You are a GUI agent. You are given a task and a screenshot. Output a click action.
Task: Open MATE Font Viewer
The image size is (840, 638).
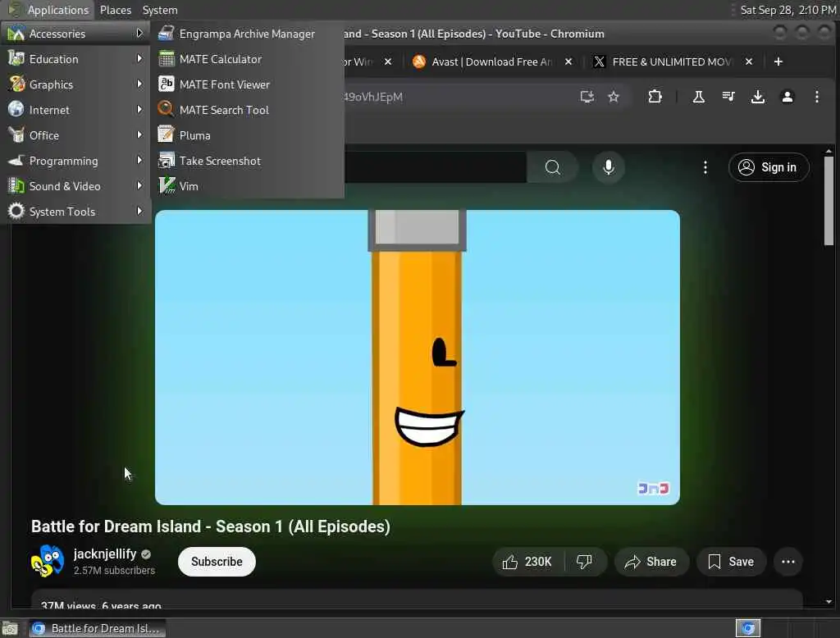(x=247, y=84)
